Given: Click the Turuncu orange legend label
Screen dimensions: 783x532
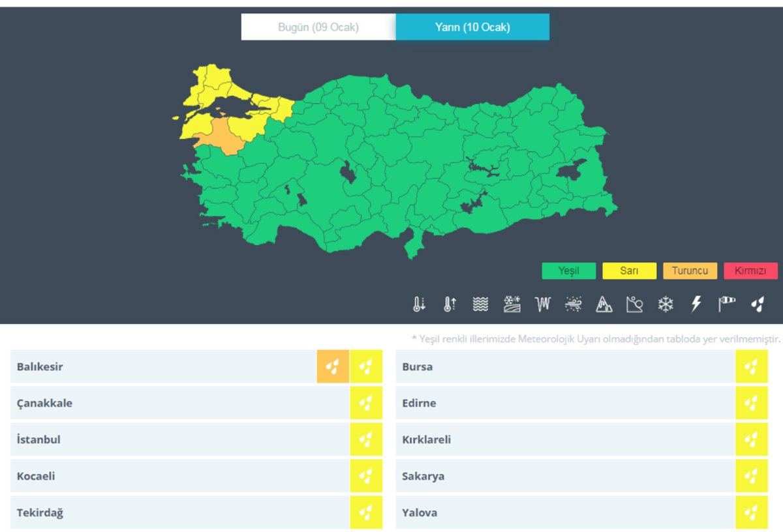Looking at the screenshot, I should click(x=690, y=271).
